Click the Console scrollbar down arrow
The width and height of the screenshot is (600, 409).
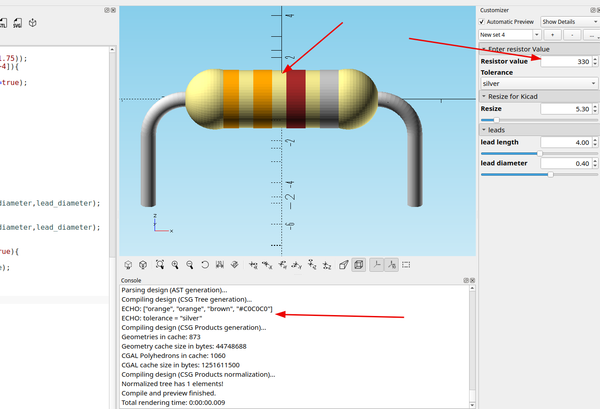click(473, 405)
